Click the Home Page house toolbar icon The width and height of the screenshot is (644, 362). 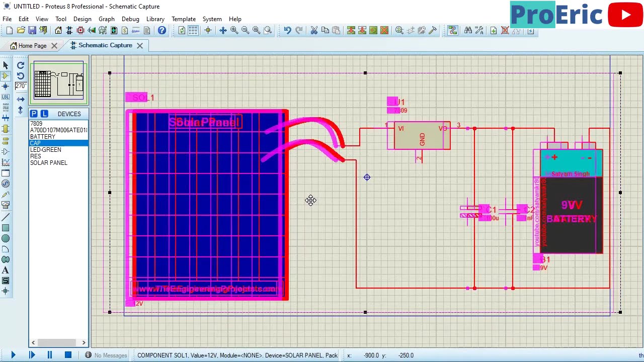pyautogui.click(x=58, y=31)
